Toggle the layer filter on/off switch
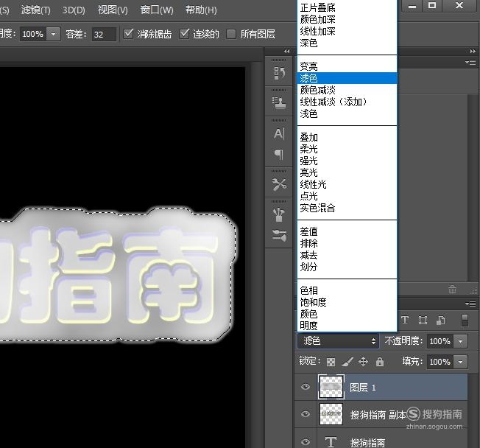Viewport: 480px width, 448px height. tap(465, 321)
